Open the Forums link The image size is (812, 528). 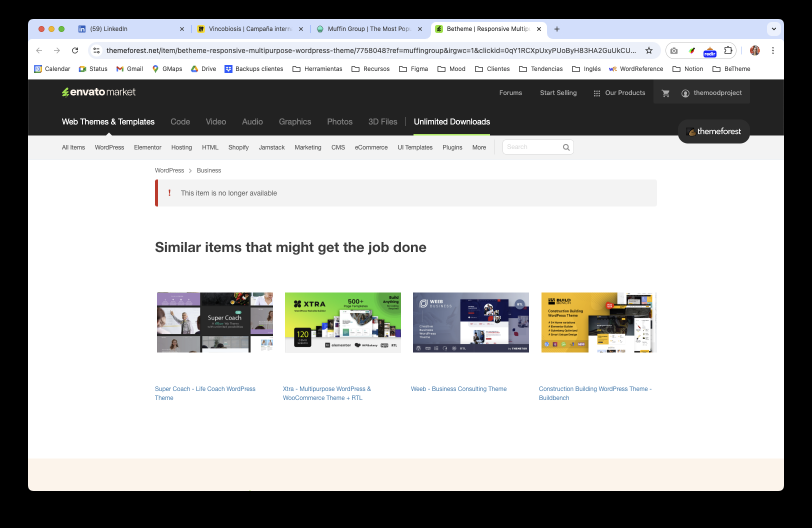(x=510, y=93)
